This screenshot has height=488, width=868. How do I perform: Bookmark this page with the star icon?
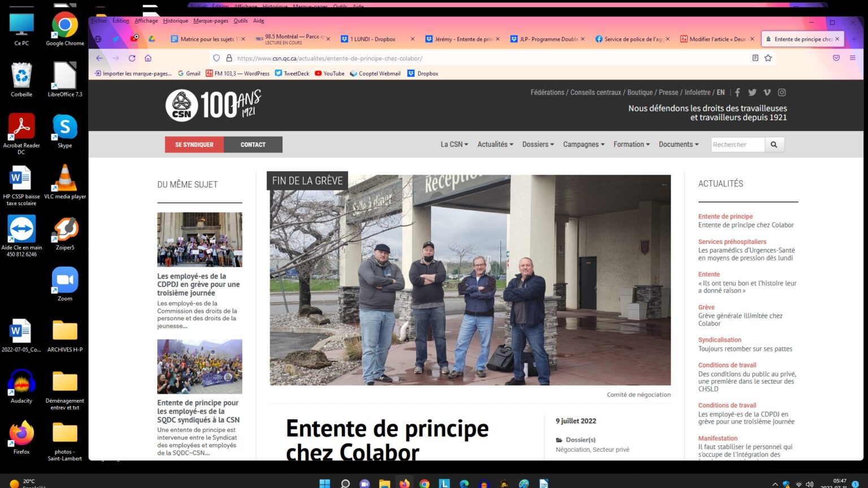coord(768,58)
